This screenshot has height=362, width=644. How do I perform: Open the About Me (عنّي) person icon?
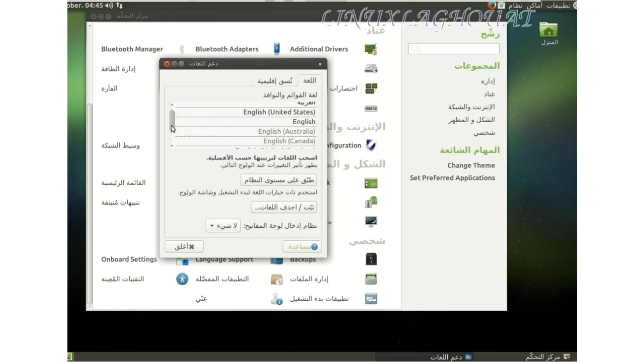pyautogui.click(x=277, y=299)
